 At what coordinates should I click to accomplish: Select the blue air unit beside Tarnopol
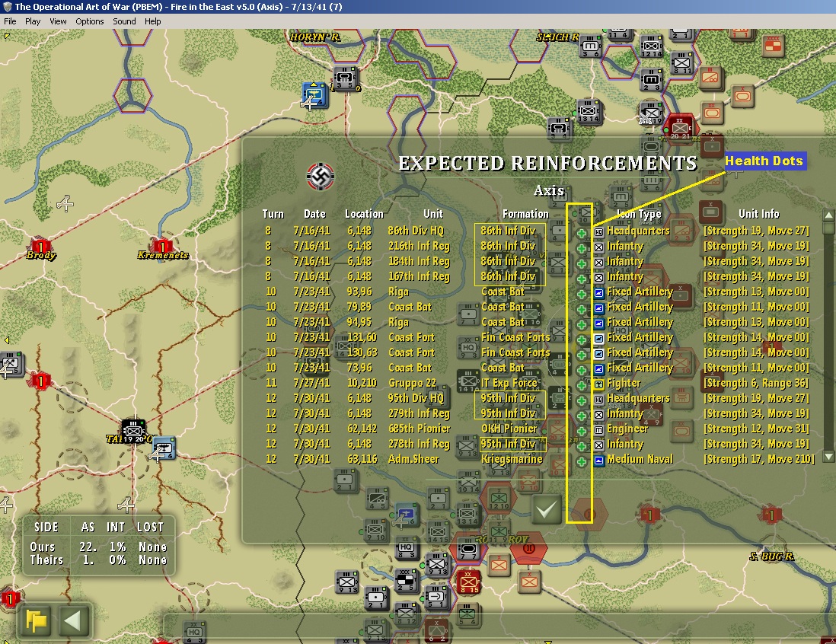tap(164, 448)
